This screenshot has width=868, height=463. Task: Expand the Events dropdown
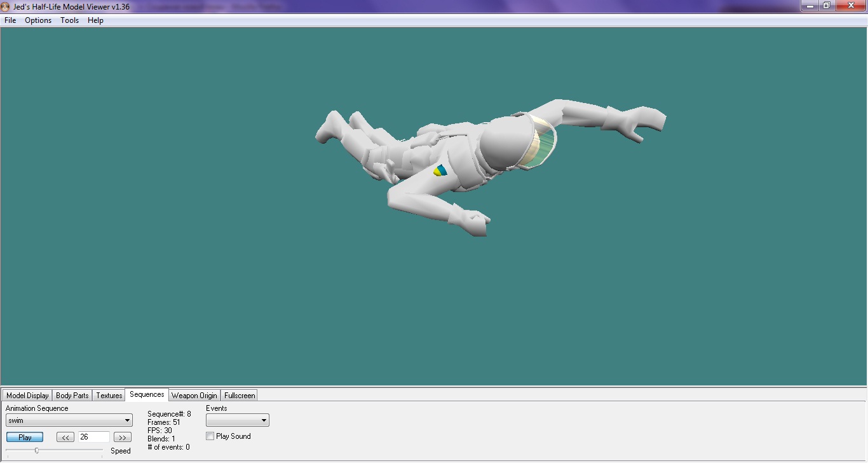tap(238, 420)
